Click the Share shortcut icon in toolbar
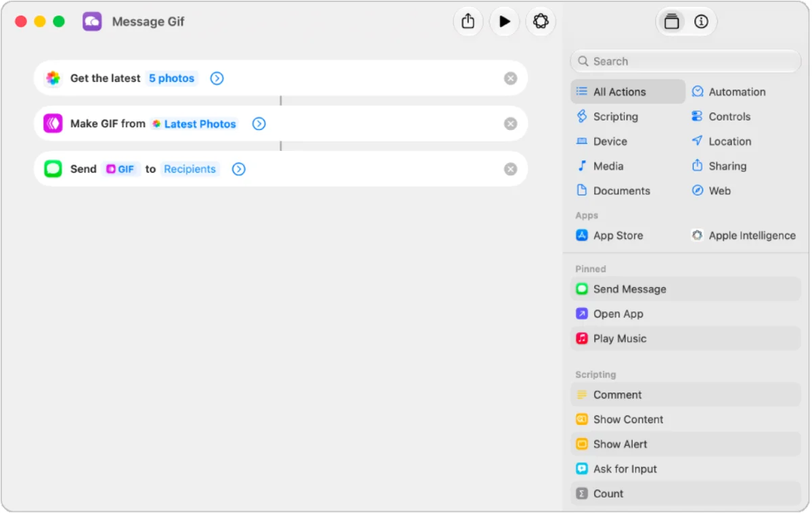The height and width of the screenshot is (513, 812). [468, 22]
